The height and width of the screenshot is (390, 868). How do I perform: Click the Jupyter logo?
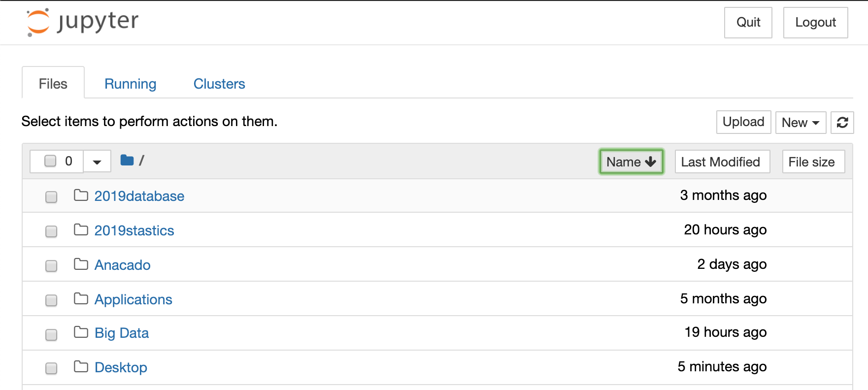point(83,22)
